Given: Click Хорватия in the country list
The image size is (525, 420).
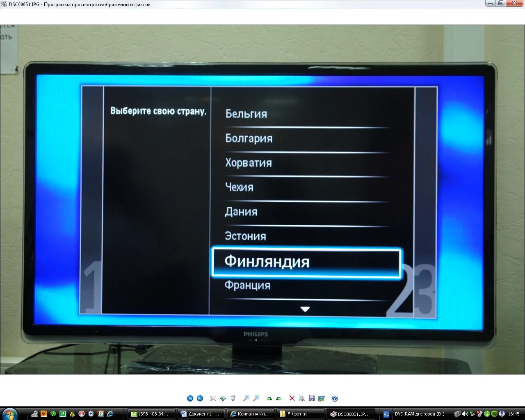Looking at the screenshot, I should point(248,163).
